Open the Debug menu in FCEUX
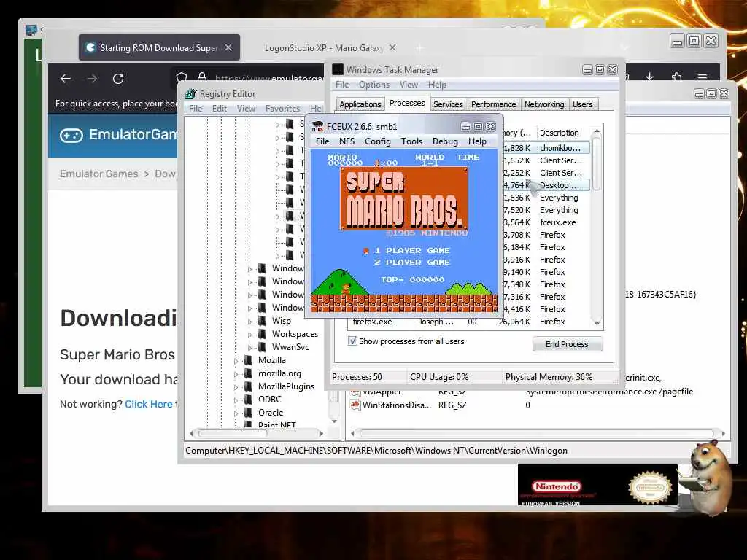 tap(445, 141)
